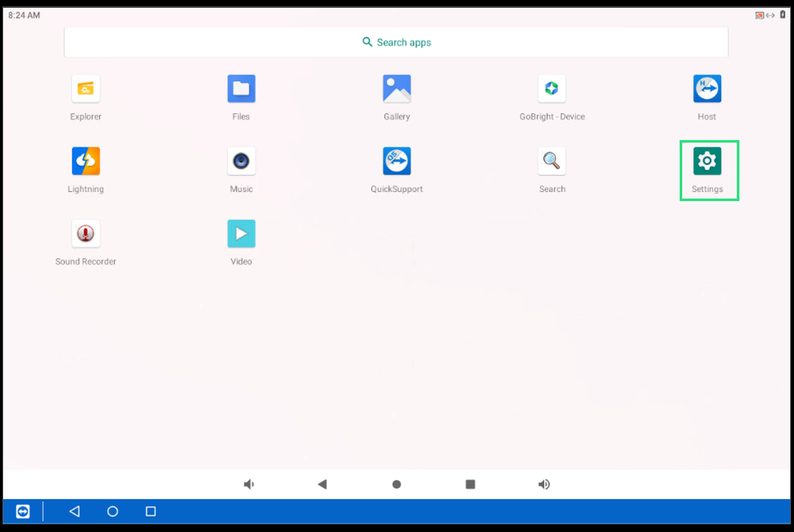Click the TeamViewer icon in blue bar
Image resolution: width=794 pixels, height=532 pixels.
coord(22,511)
